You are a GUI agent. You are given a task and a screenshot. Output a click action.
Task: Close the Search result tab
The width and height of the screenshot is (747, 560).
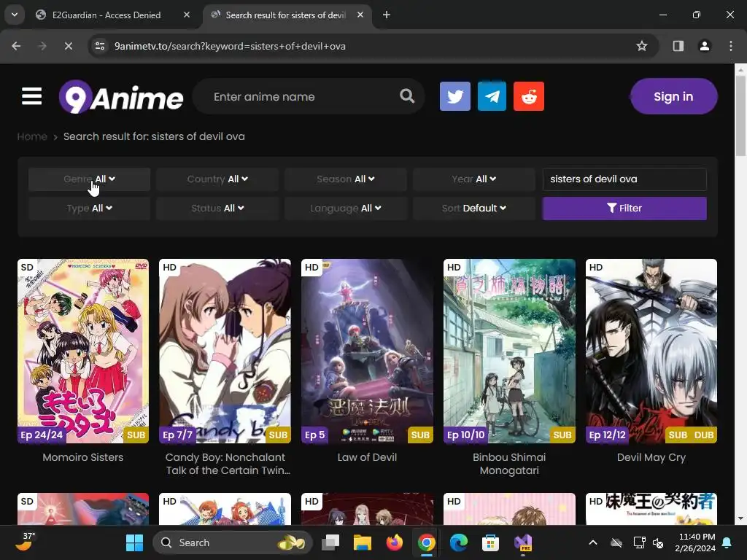pos(360,15)
